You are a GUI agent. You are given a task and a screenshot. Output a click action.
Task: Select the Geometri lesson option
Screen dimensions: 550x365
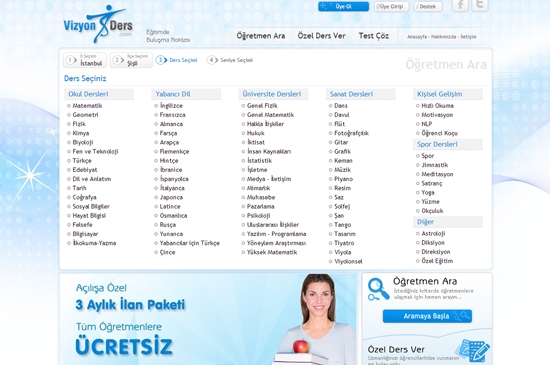(85, 115)
